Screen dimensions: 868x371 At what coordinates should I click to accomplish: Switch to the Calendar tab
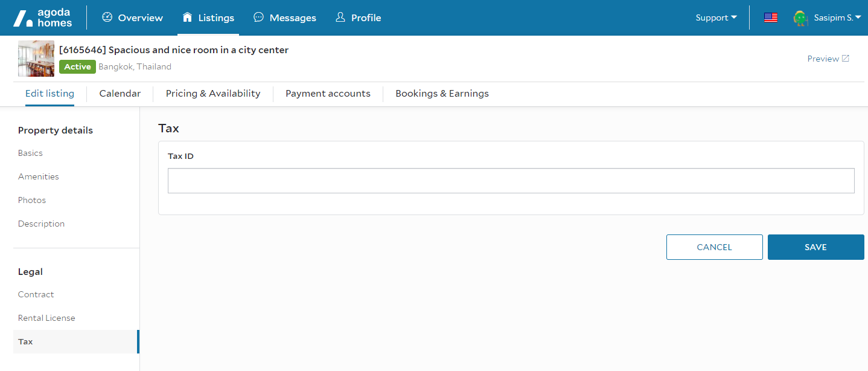120,94
